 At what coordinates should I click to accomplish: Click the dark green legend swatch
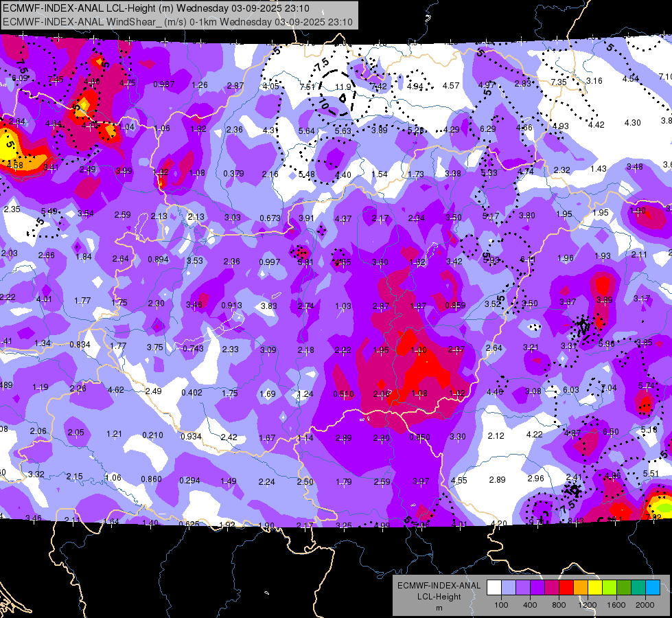[x=624, y=587]
